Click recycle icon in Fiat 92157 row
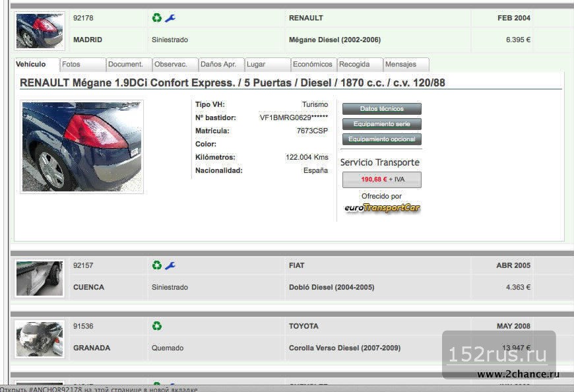 click(156, 265)
